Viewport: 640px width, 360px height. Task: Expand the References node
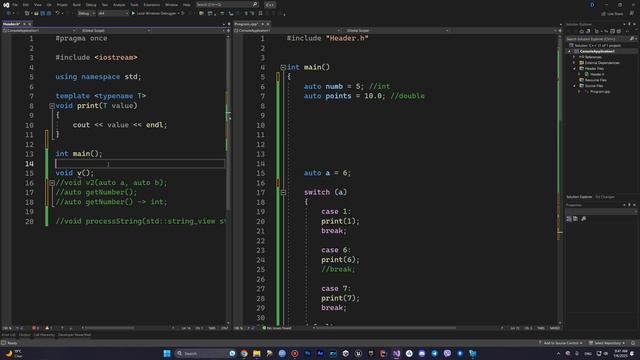tap(575, 57)
